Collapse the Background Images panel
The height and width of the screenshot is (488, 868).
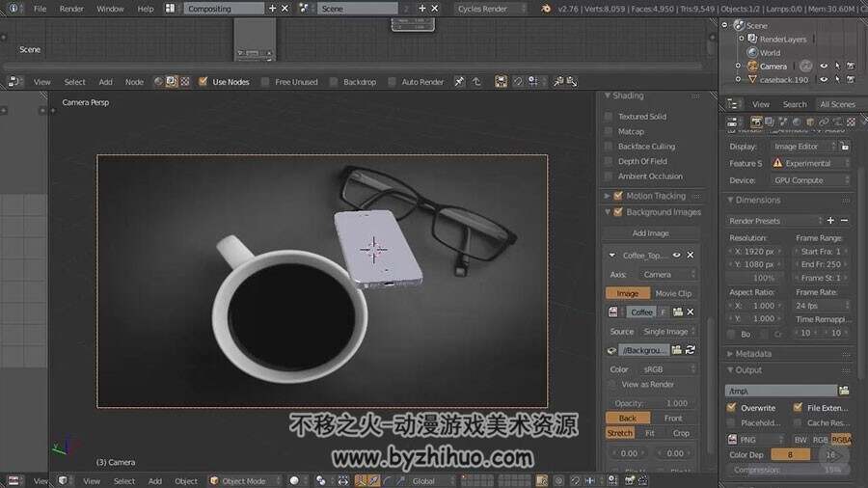coord(608,212)
